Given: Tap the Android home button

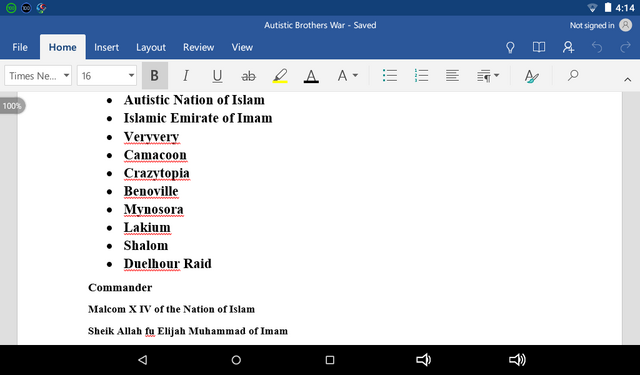Looking at the screenshot, I should (x=236, y=359).
